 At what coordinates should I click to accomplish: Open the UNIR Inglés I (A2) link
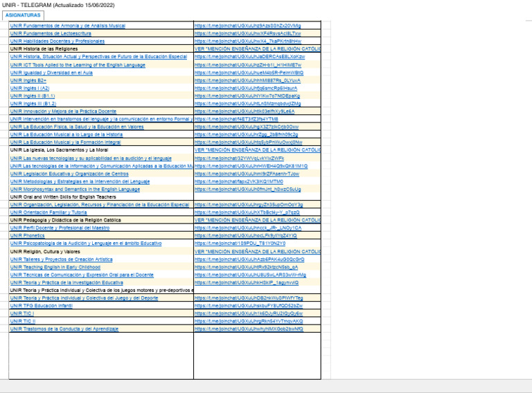(30, 89)
